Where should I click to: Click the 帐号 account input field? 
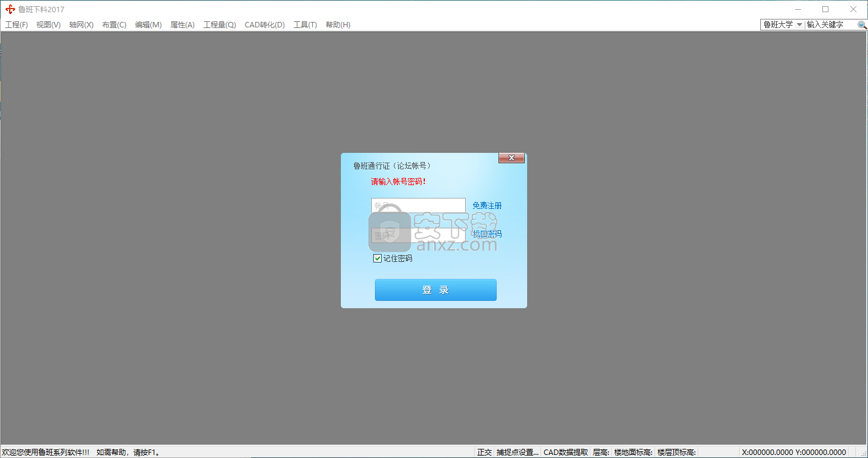[x=418, y=206]
